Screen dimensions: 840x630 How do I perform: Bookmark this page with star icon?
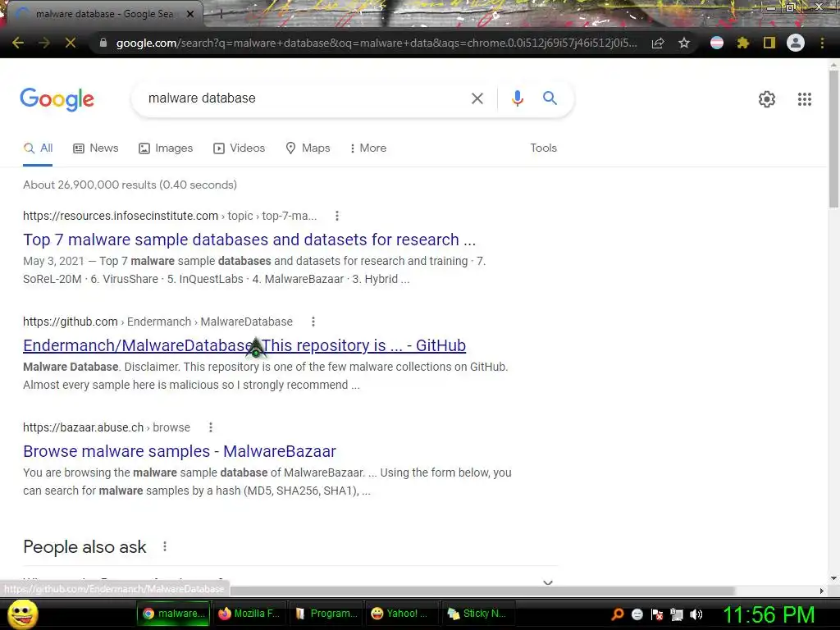pos(684,43)
